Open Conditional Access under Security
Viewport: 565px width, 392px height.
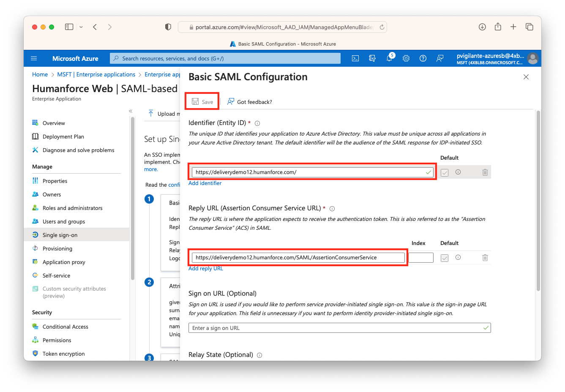(x=66, y=327)
